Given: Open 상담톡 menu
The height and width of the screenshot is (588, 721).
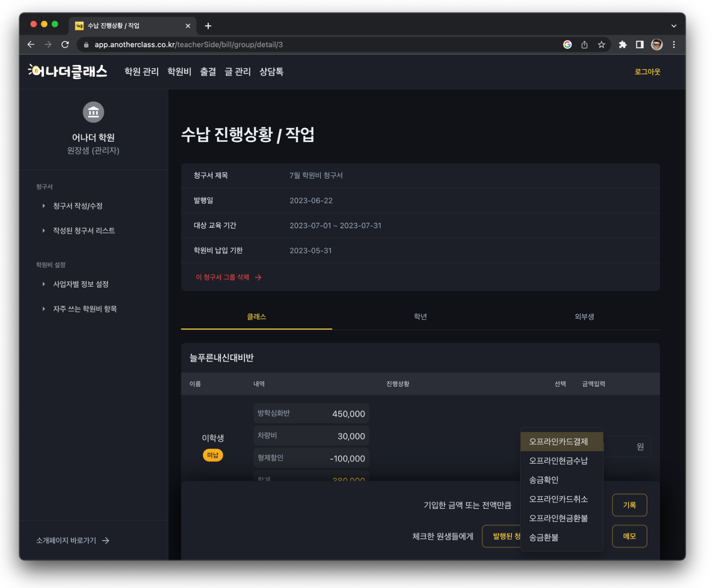Looking at the screenshot, I should [271, 72].
